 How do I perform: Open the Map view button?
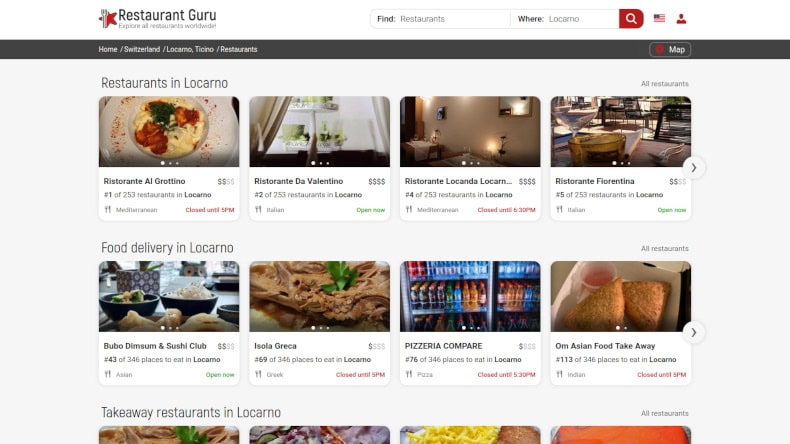pyautogui.click(x=670, y=49)
